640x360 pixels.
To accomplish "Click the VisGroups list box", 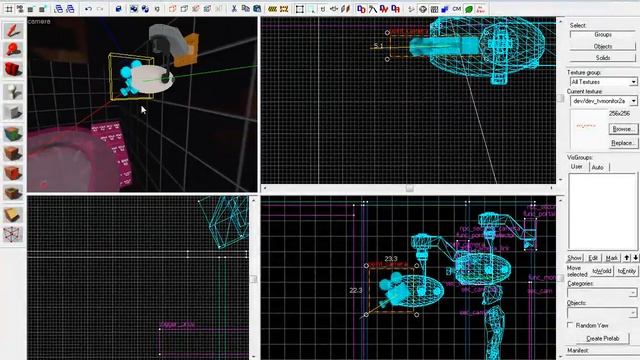I will 602,211.
